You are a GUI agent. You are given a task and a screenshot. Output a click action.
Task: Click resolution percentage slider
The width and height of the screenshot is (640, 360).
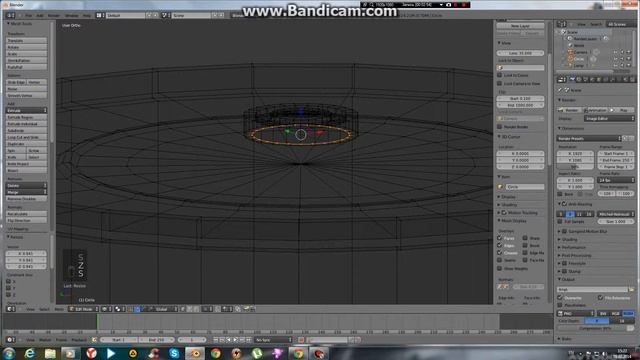point(575,167)
